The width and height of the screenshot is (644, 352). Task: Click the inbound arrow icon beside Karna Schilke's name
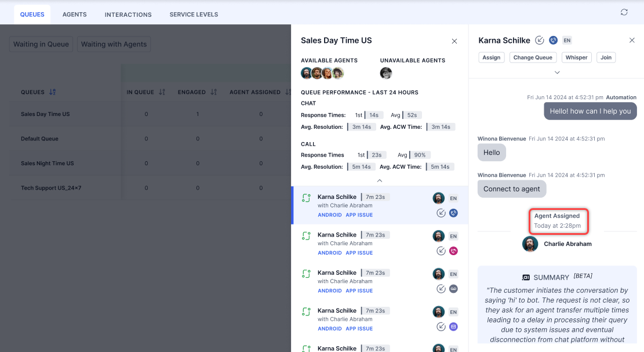point(540,41)
